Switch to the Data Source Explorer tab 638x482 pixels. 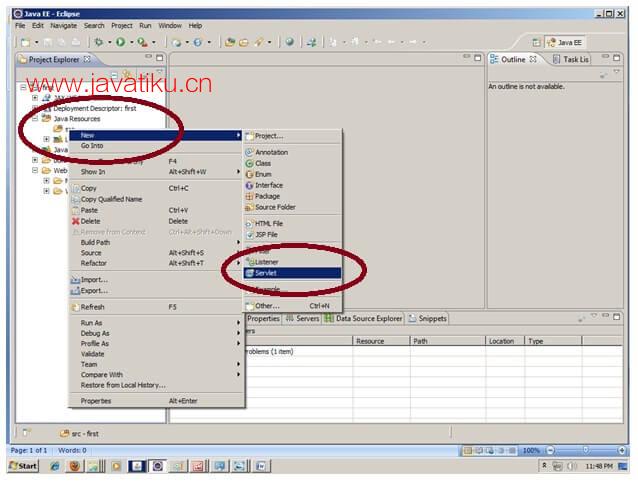pyautogui.click(x=363, y=318)
